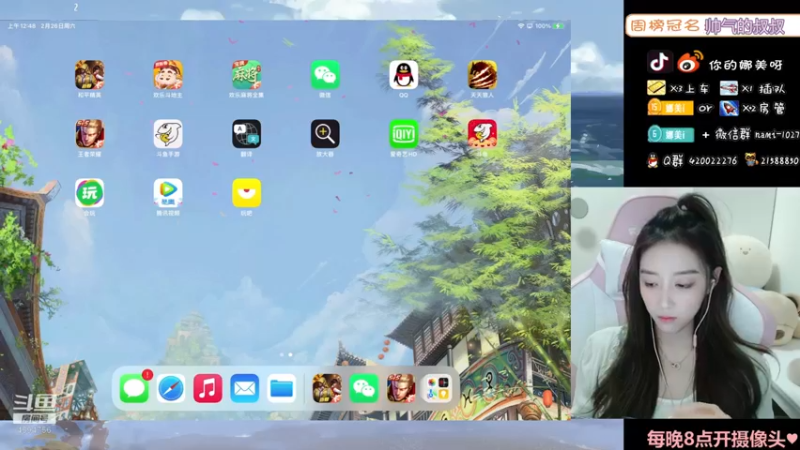Open the yellow 玩吧 app
Image resolution: width=800 pixels, height=450 pixels.
pos(246,193)
